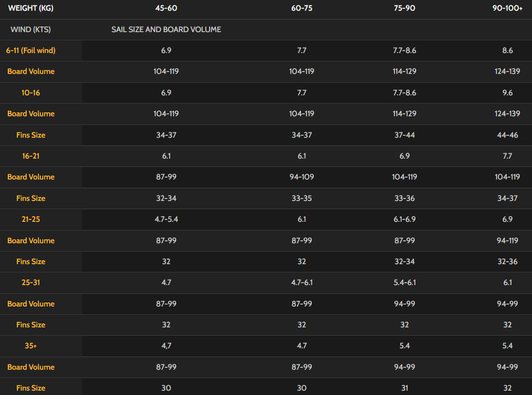Click the 94-119 board volume cell

pyautogui.click(x=507, y=240)
